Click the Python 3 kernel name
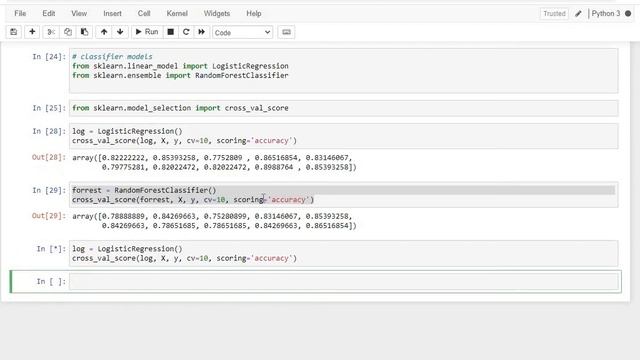Viewport: 640px width, 360px height. click(x=606, y=13)
